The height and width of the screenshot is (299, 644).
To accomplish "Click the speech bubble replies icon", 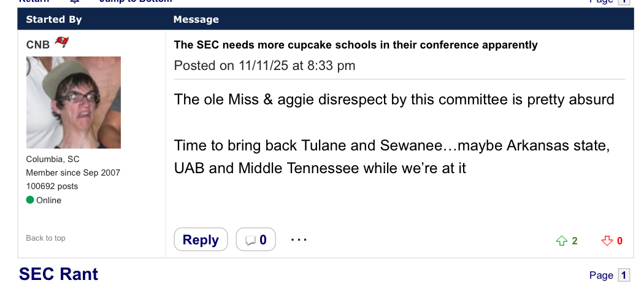I will coord(250,240).
